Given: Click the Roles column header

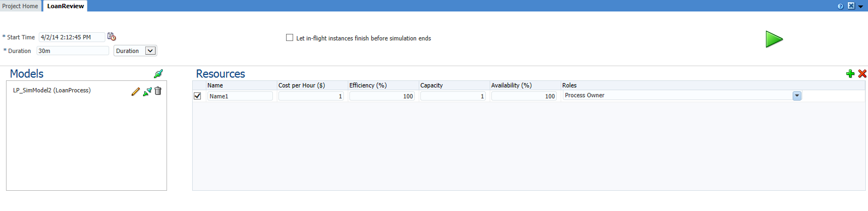Looking at the screenshot, I should tap(713, 85).
